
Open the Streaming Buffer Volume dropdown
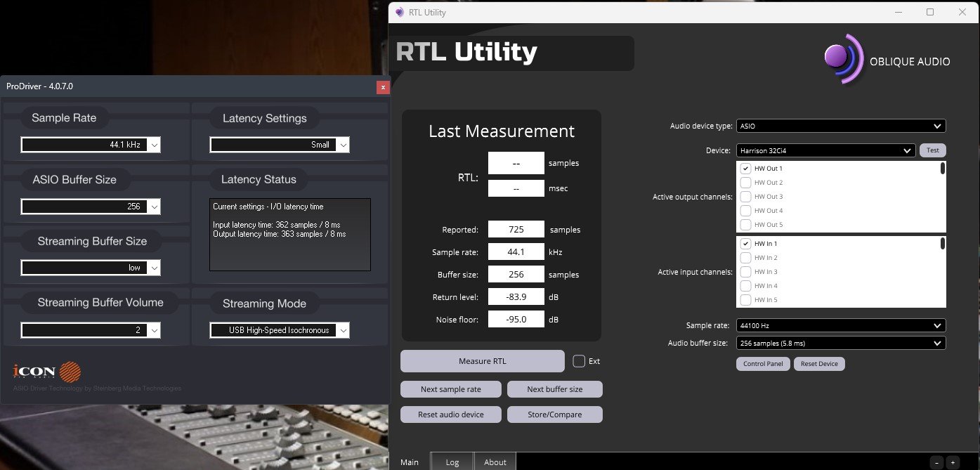[x=91, y=329]
